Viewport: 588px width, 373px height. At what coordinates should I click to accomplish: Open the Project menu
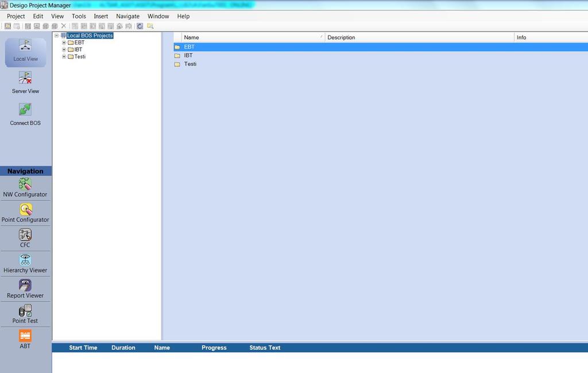(x=16, y=16)
